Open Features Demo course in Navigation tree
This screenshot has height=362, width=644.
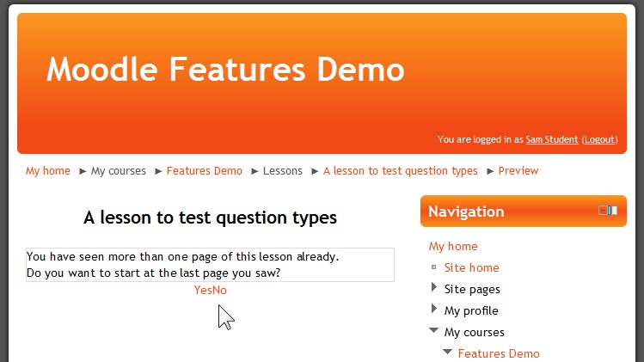click(x=499, y=353)
